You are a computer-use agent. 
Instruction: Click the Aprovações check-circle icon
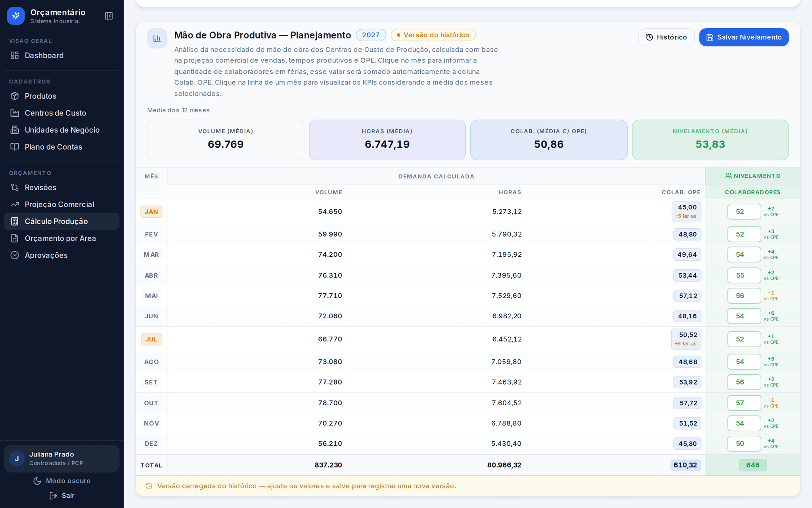[x=15, y=255]
